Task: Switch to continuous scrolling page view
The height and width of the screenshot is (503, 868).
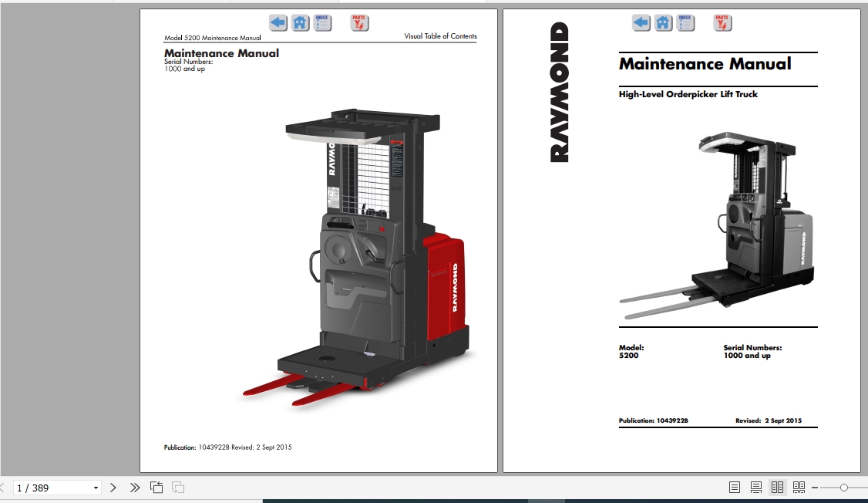Action: 755,488
